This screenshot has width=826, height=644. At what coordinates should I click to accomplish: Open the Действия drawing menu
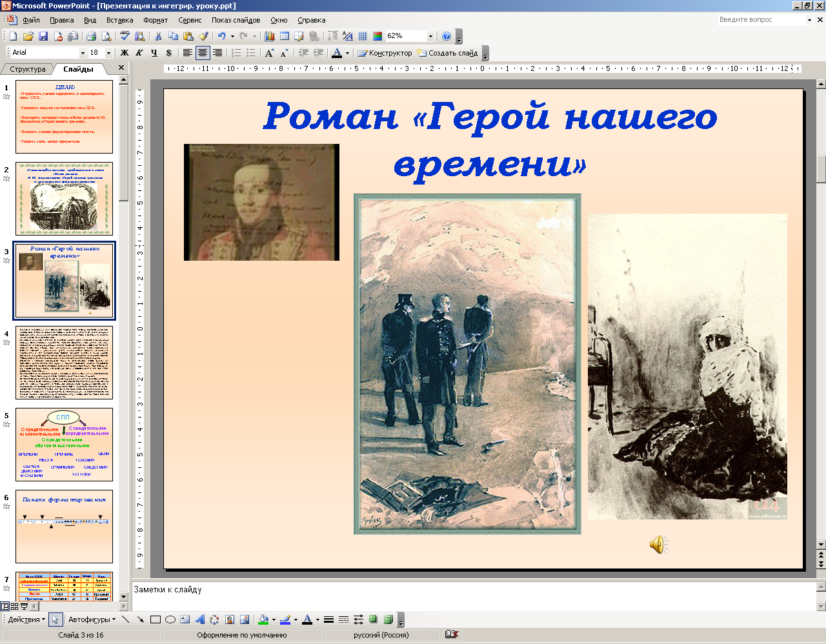click(x=26, y=619)
